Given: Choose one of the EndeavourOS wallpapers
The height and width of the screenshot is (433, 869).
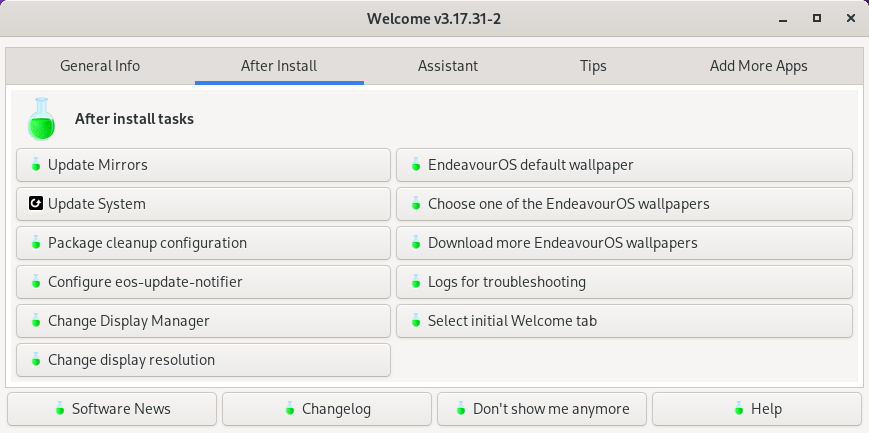Looking at the screenshot, I should point(624,203).
